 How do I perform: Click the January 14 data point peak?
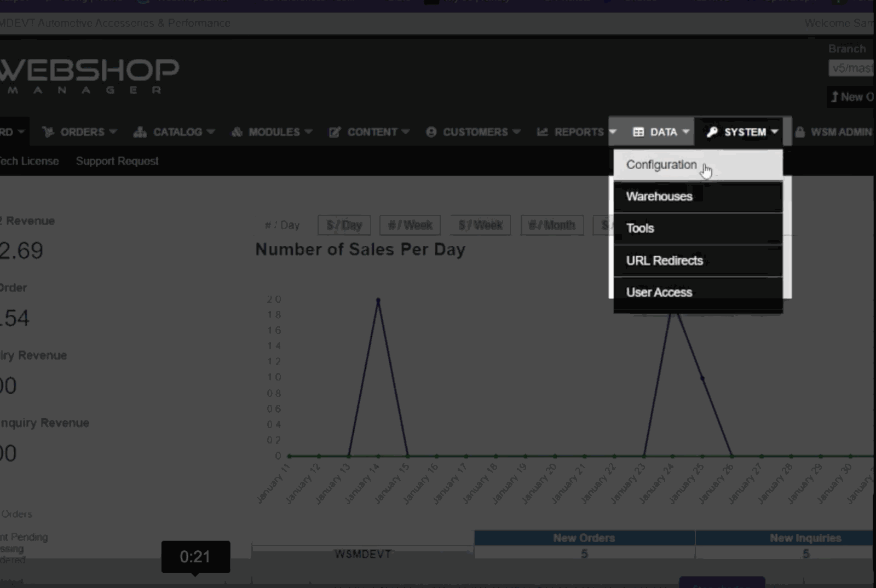point(378,300)
